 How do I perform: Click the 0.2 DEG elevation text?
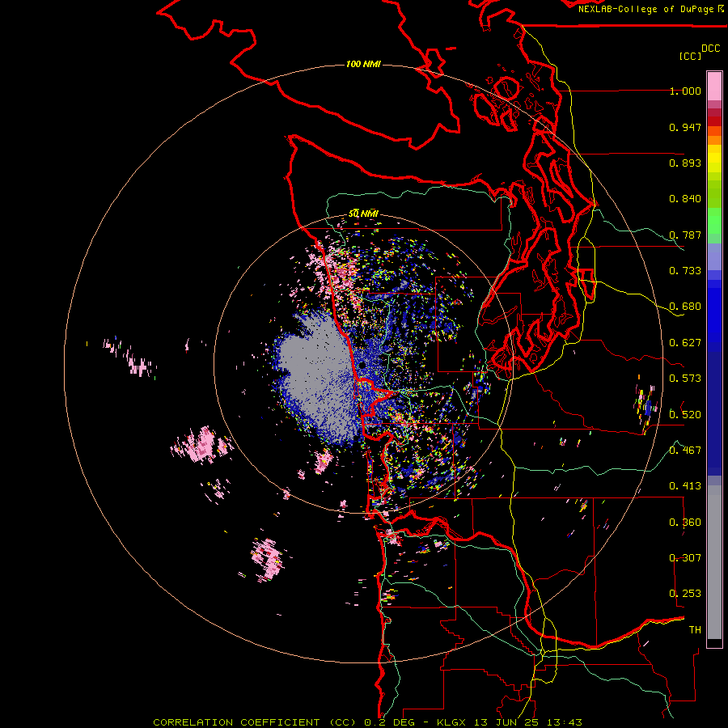click(391, 722)
